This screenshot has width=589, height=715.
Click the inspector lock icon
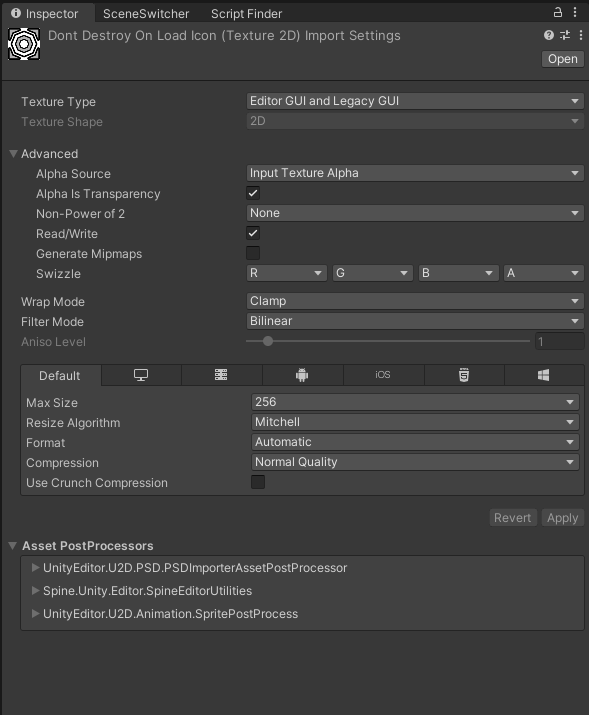pyautogui.click(x=558, y=13)
